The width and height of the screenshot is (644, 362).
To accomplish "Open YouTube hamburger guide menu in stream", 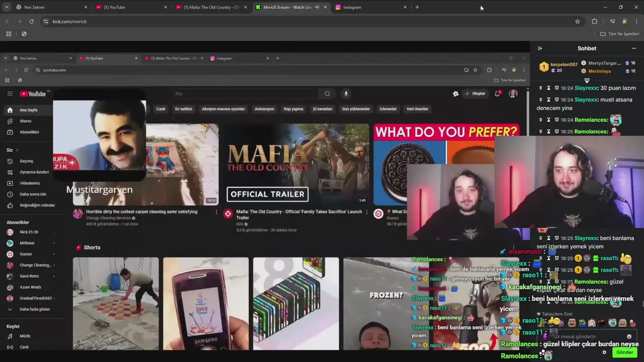I will [x=10, y=94].
